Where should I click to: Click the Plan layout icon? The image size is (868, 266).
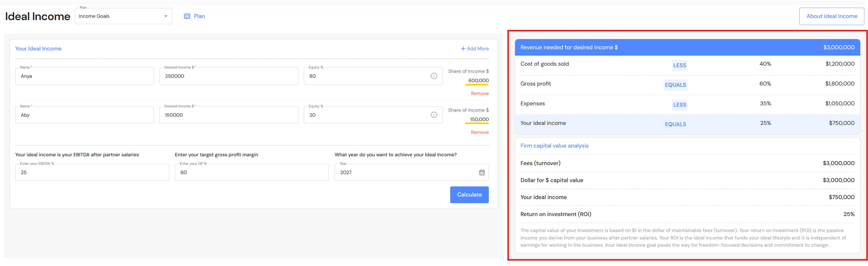point(187,16)
